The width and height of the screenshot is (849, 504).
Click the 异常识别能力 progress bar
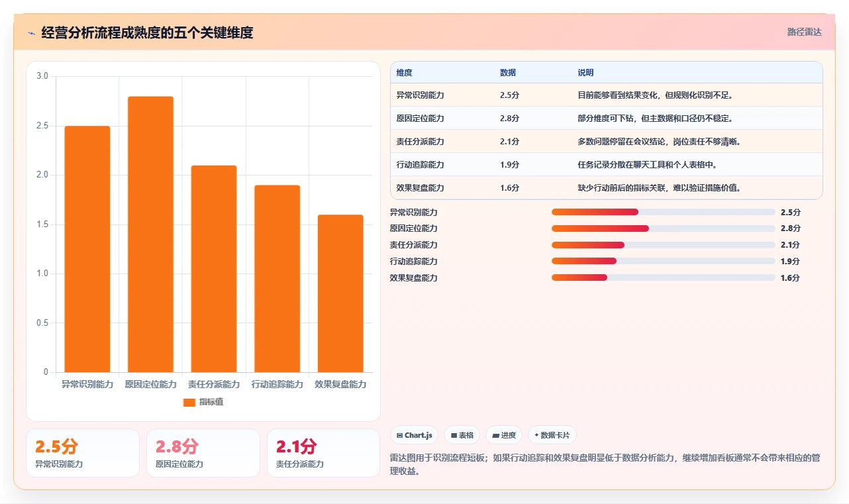pos(663,212)
